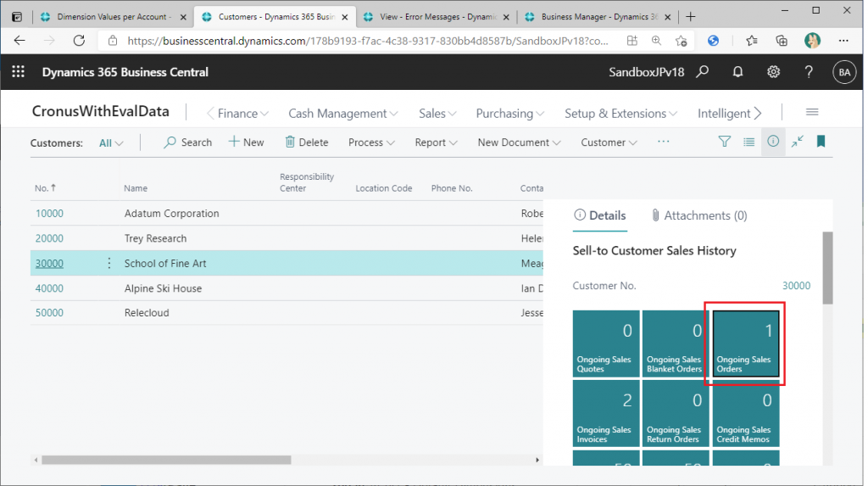Open the tab actions menu icon
Viewport: 868px width, 486px height.
[17, 17]
